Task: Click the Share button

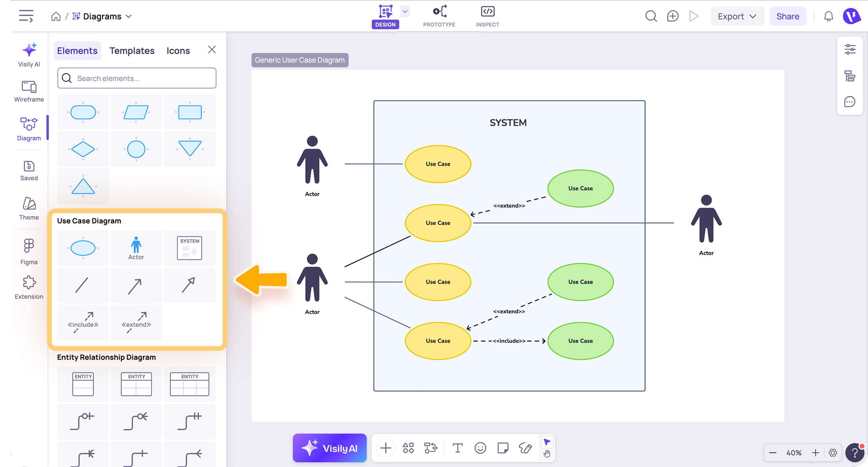Action: pyautogui.click(x=787, y=16)
